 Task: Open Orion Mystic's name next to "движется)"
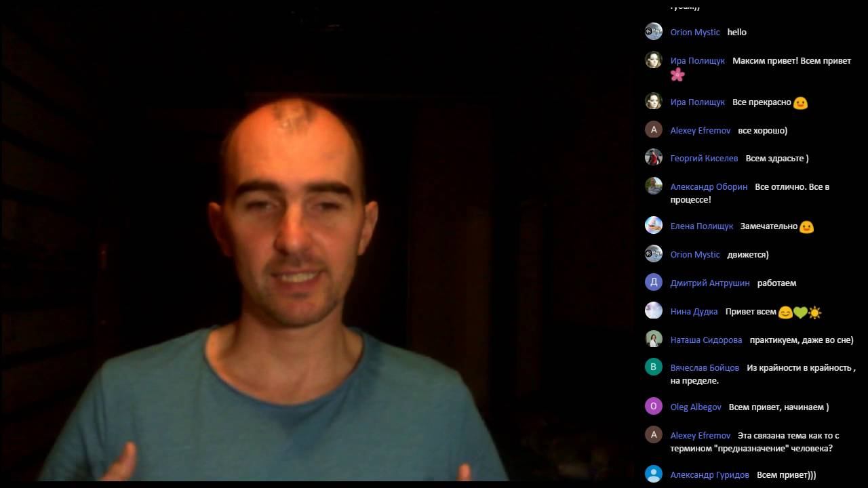(695, 254)
